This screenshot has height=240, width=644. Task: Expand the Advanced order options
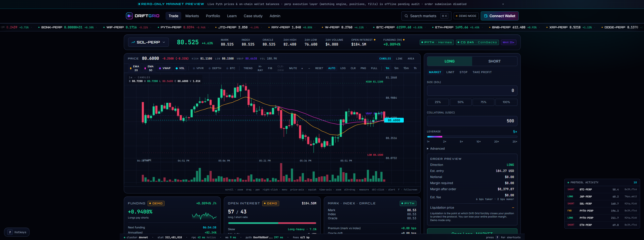(x=436, y=149)
